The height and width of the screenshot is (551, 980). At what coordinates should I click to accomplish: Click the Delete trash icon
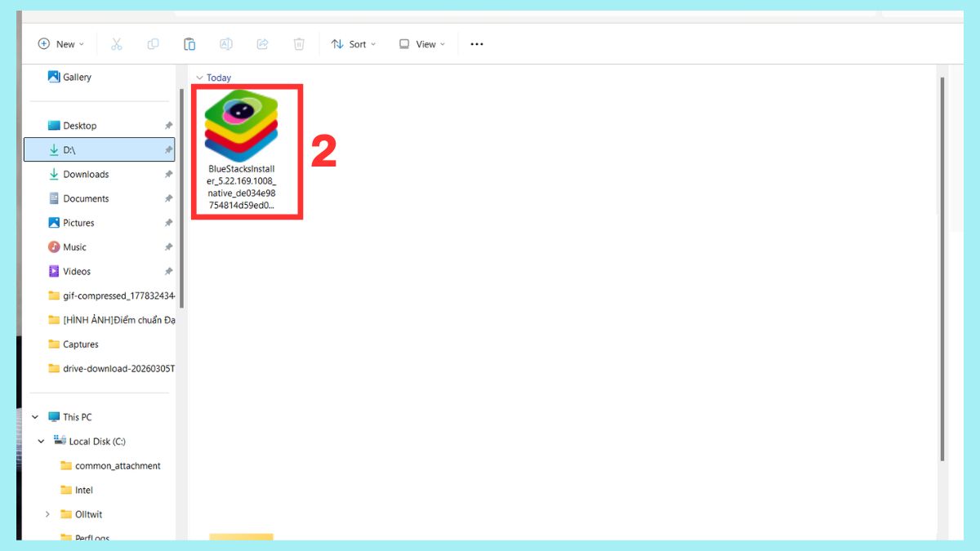[x=299, y=44]
